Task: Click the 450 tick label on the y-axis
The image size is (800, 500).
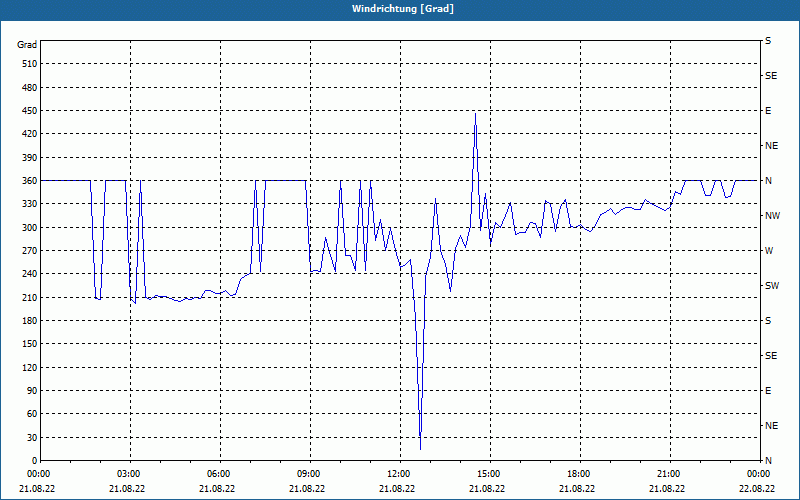Action: [30, 111]
